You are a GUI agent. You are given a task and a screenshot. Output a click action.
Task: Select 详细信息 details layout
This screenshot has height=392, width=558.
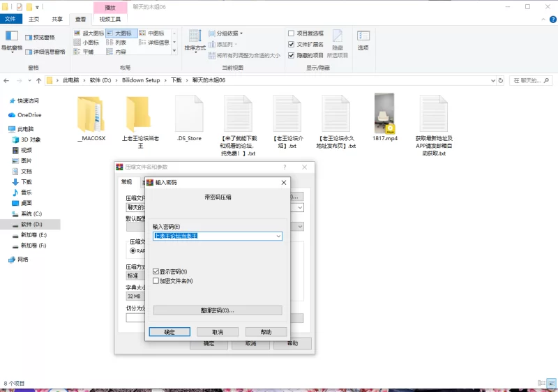point(154,43)
